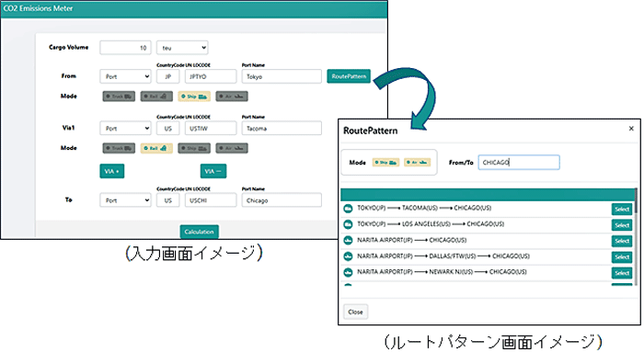Click Via1 country code field US
The width and height of the screenshot is (644, 364).
[168, 128]
